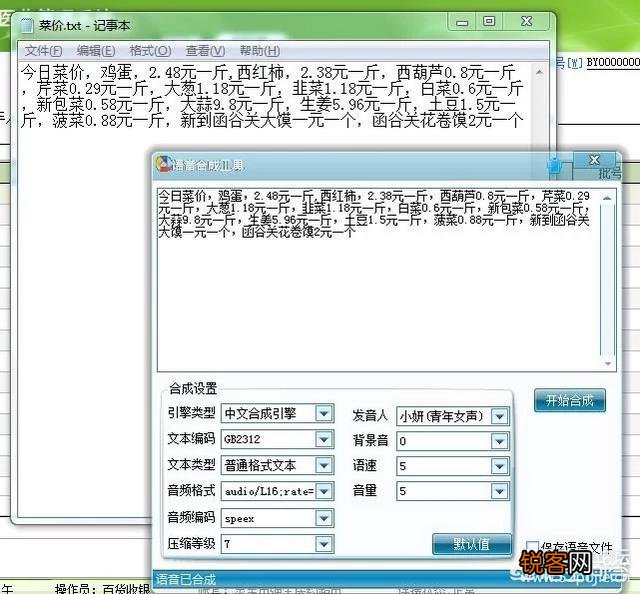Click the 语音合成工具 app icon
The height and width of the screenshot is (594, 640).
[x=163, y=164]
